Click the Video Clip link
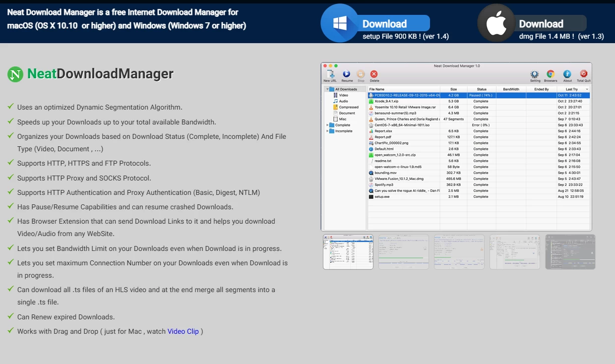615x364 pixels. [x=183, y=331]
